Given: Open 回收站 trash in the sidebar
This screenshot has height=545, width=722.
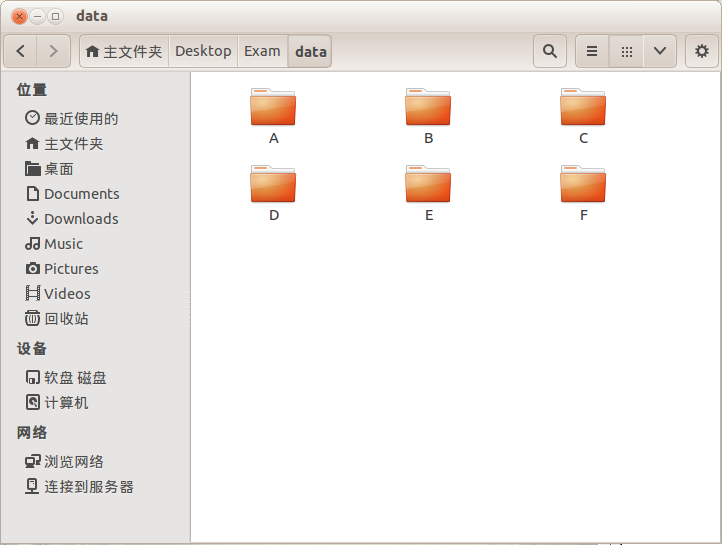Looking at the screenshot, I should pyautogui.click(x=66, y=319).
